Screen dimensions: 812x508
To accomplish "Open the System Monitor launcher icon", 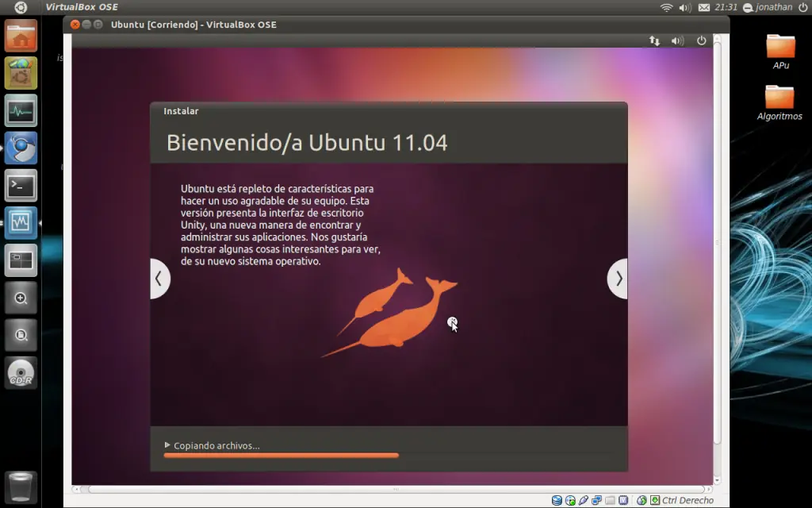I will (x=21, y=110).
